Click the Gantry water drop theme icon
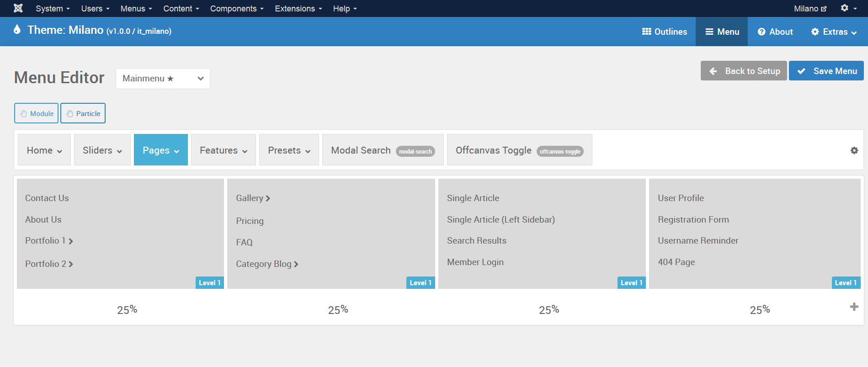 (17, 30)
